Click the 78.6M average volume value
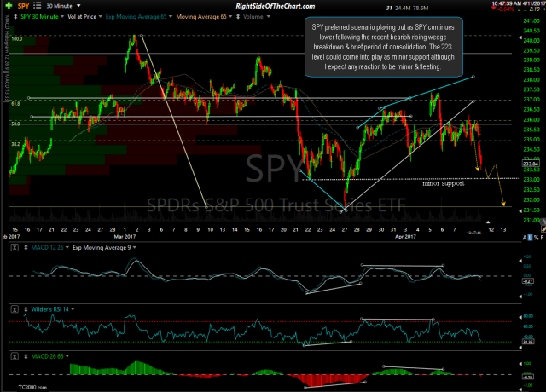The width and height of the screenshot is (546, 392). [421, 8]
